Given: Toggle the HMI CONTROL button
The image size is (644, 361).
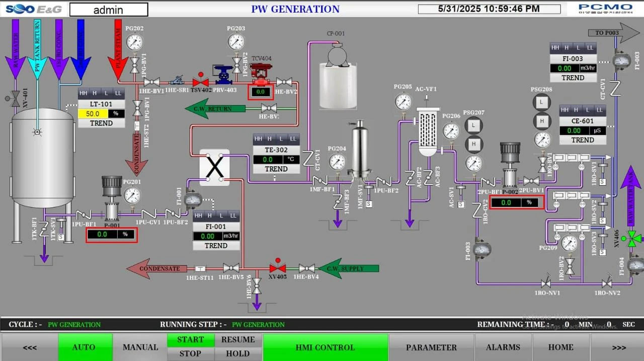Looking at the screenshot, I should click(x=325, y=347).
